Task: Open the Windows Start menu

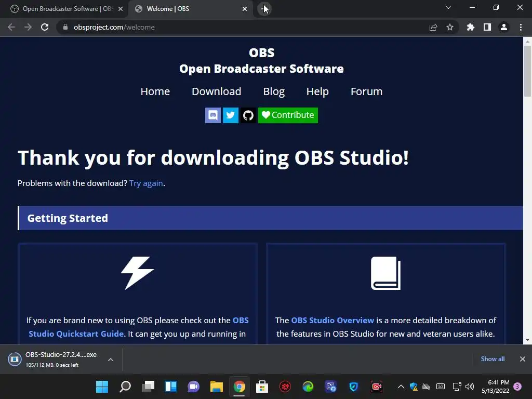Action: pos(102,387)
